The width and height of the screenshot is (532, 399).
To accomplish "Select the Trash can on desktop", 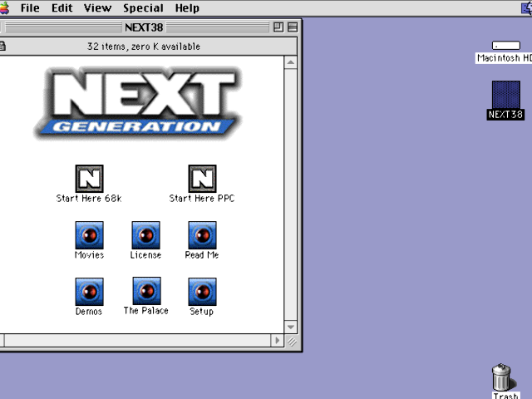I will tap(502, 377).
